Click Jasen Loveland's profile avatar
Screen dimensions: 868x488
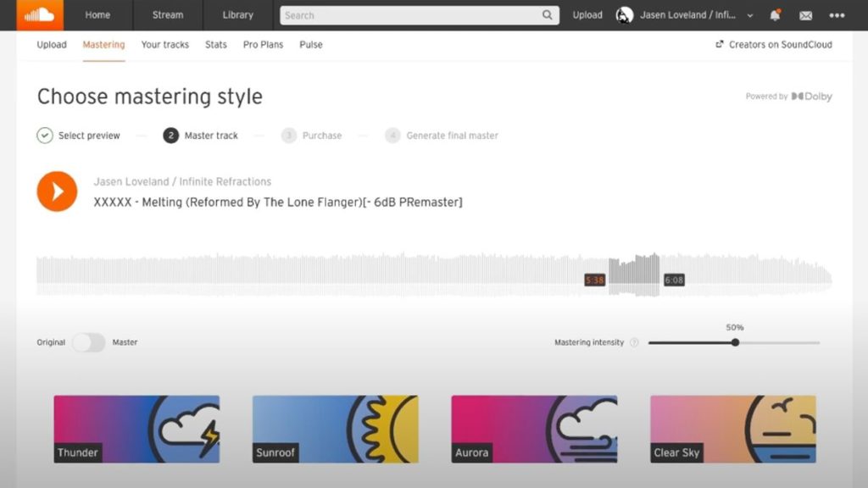click(624, 15)
